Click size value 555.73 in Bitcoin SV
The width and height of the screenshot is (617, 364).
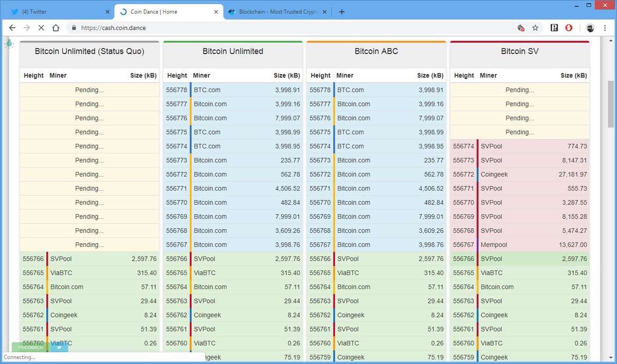[x=577, y=189]
